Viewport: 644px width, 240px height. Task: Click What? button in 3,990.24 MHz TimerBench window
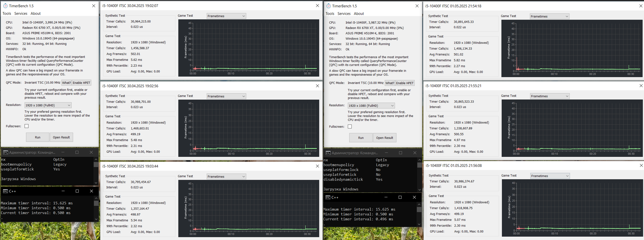(66, 83)
